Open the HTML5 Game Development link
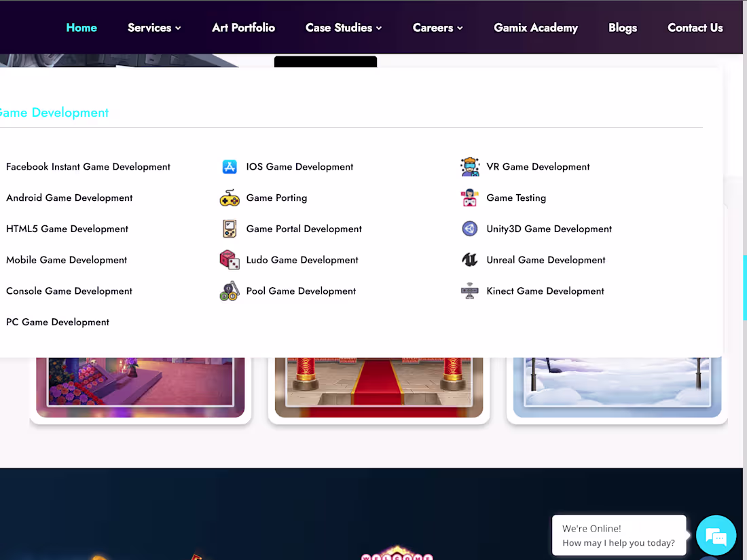 click(x=67, y=229)
